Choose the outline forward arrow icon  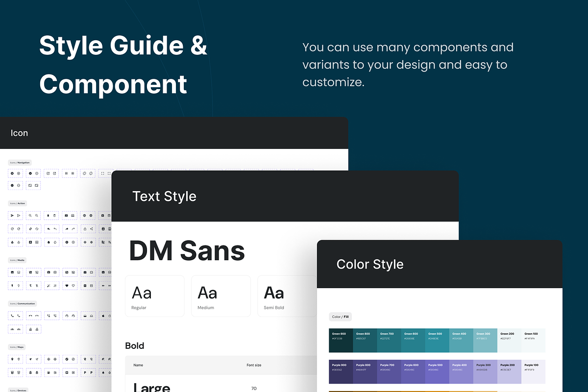click(73, 229)
